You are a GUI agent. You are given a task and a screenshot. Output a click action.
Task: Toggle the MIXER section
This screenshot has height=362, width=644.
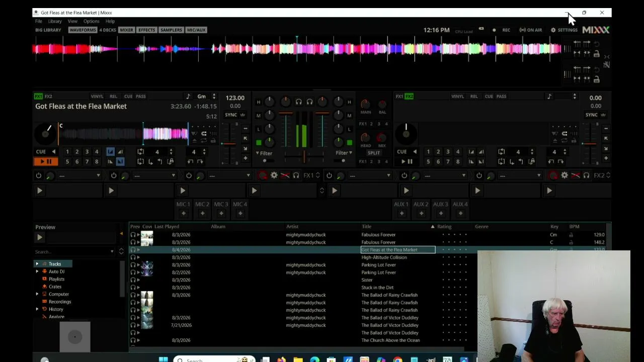(x=127, y=30)
